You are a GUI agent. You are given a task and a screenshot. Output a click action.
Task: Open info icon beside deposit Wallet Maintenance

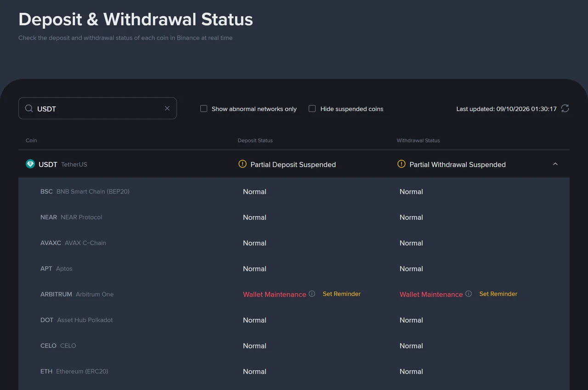click(312, 294)
